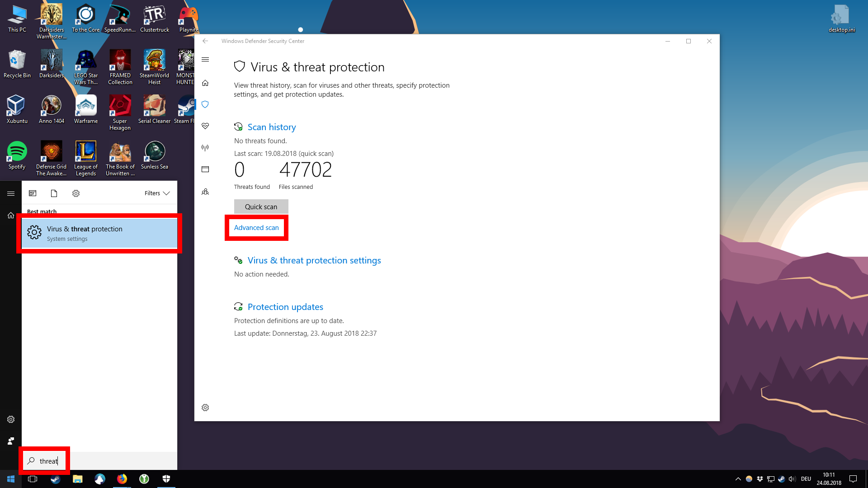Open File Explorer from taskbar

tap(78, 479)
